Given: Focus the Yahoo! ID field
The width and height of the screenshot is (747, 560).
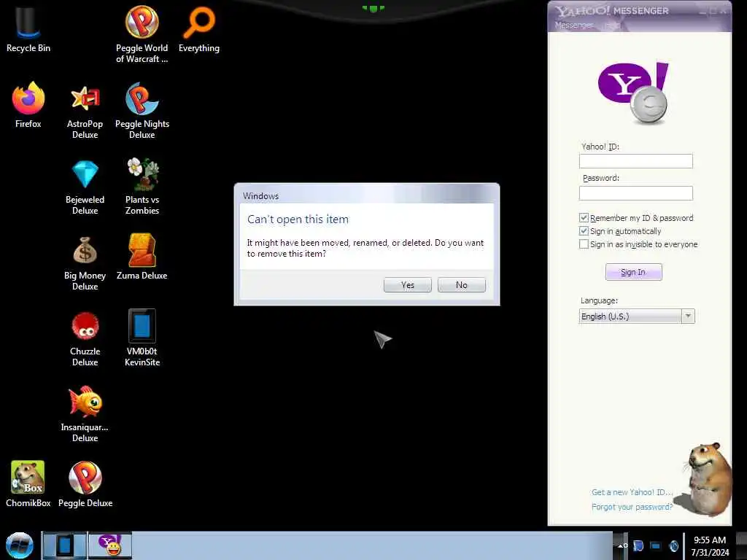Looking at the screenshot, I should click(635, 161).
